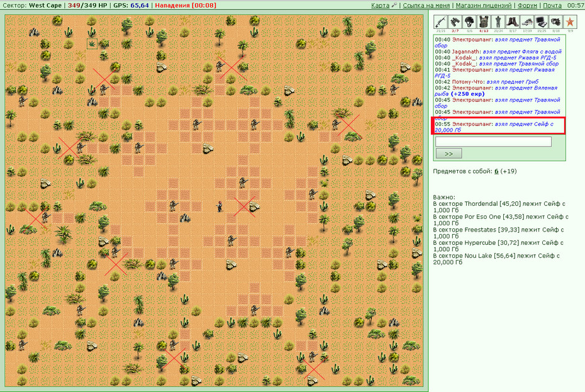This screenshot has width=585, height=392.
Task: Open the Почта mailbox link
Action: pos(552,5)
